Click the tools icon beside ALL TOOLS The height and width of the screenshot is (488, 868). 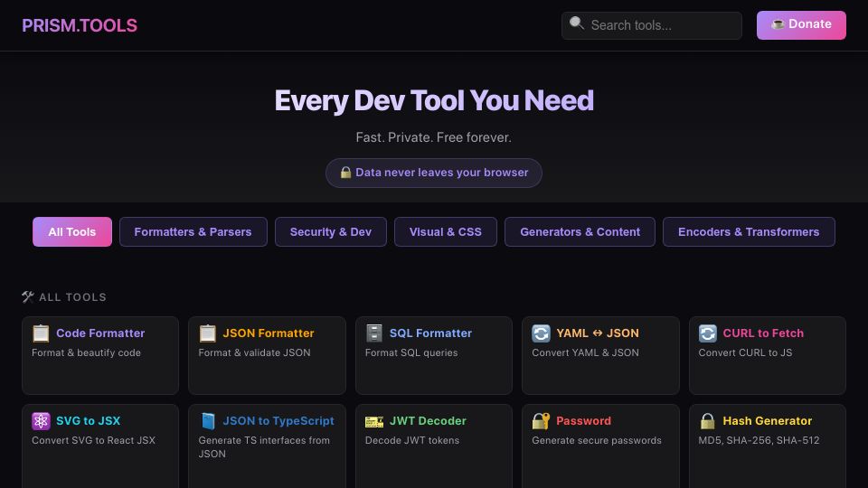[x=28, y=297]
